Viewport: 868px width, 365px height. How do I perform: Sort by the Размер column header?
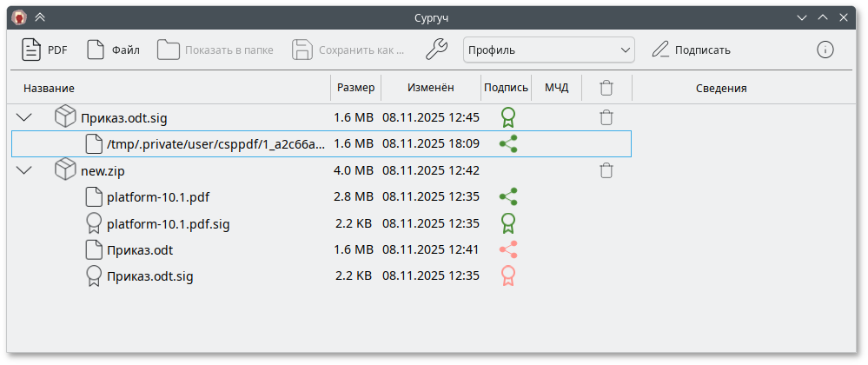pos(355,88)
